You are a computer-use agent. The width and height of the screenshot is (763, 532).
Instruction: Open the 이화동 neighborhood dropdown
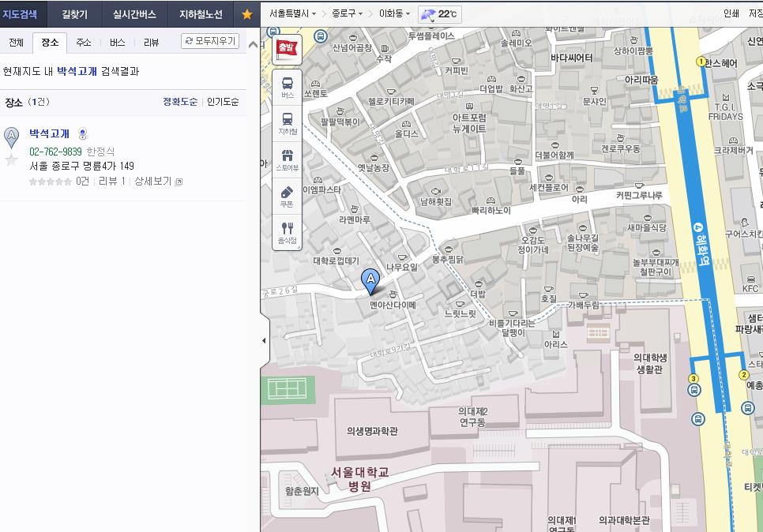point(394,14)
